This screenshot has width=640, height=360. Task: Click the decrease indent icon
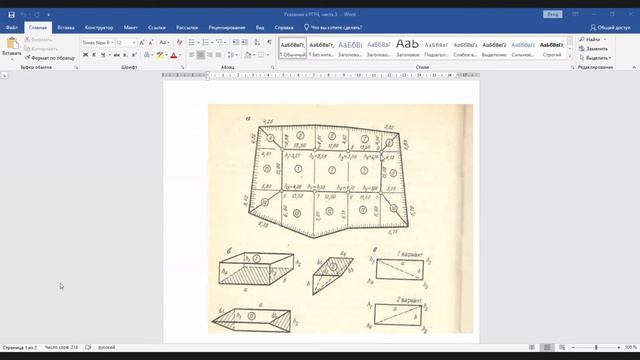point(236,42)
